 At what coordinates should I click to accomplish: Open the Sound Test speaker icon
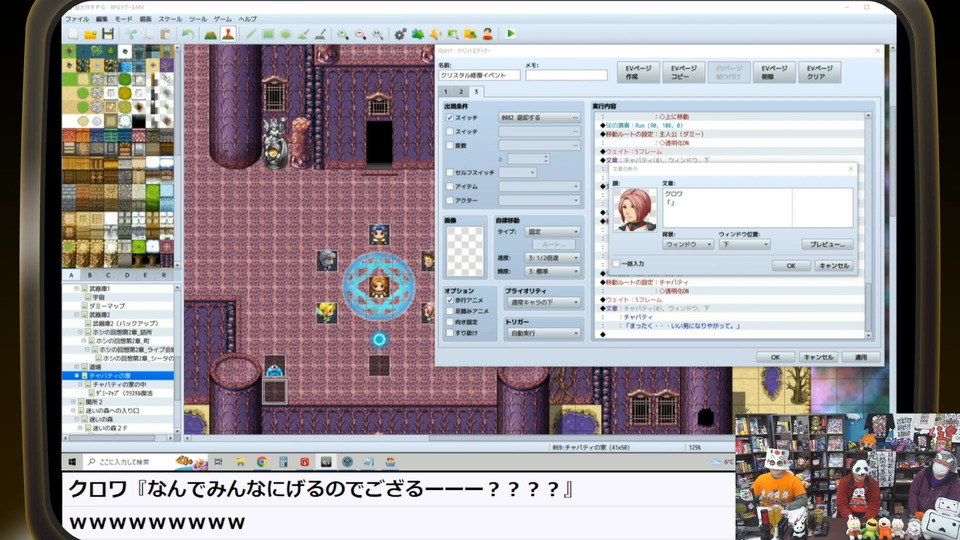(435, 34)
